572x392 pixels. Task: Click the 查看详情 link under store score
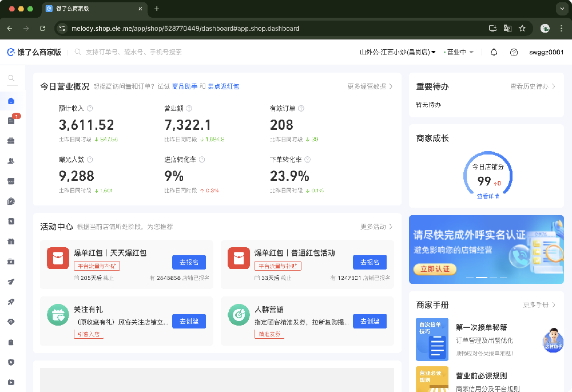pyautogui.click(x=488, y=196)
